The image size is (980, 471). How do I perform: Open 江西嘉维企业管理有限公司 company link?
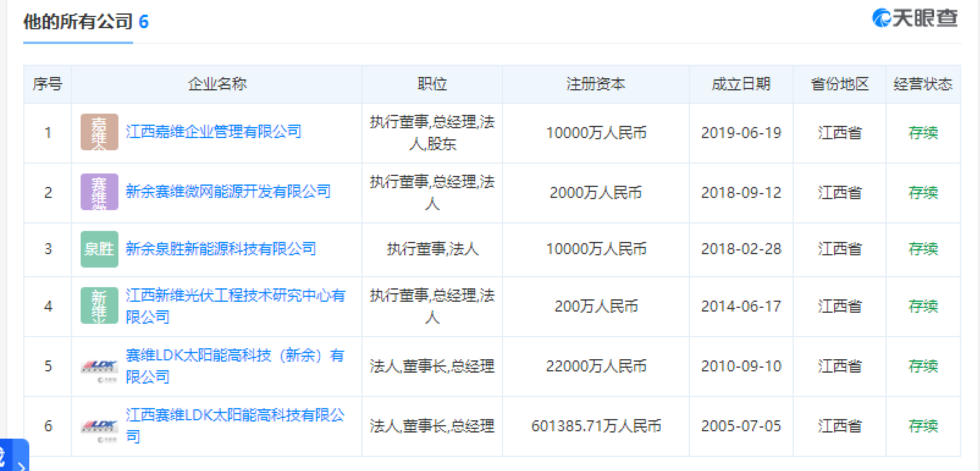pos(213,132)
